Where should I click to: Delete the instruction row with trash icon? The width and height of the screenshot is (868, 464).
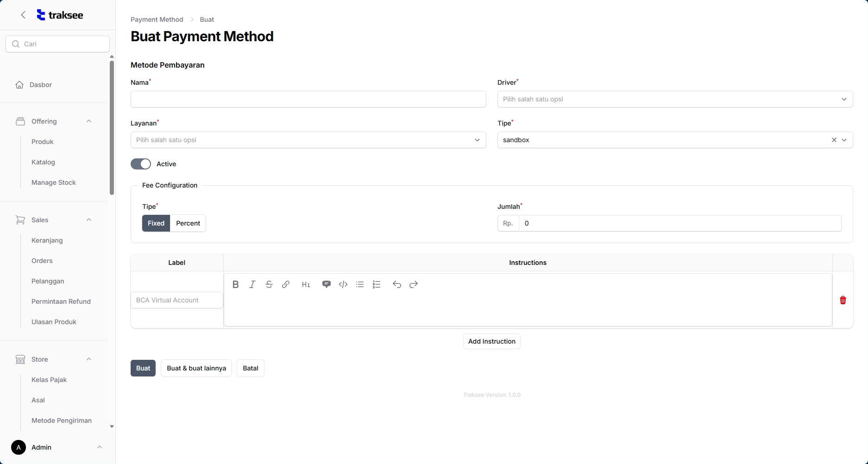(x=843, y=300)
